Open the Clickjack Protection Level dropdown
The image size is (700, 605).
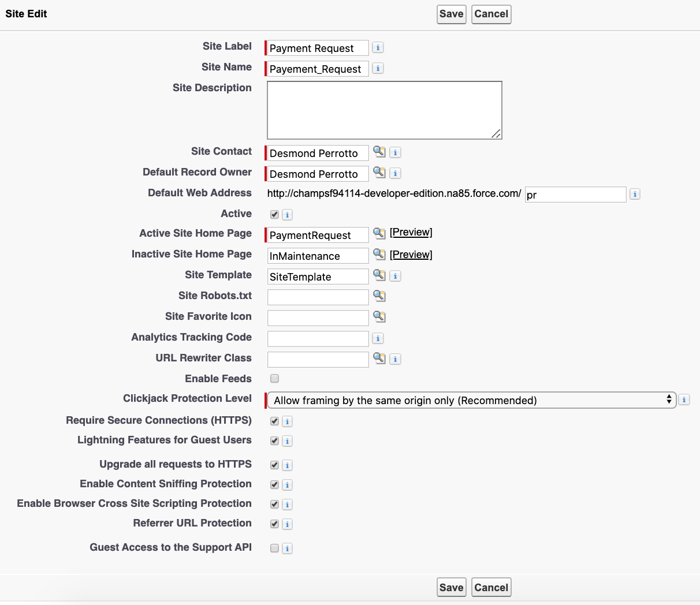point(471,399)
